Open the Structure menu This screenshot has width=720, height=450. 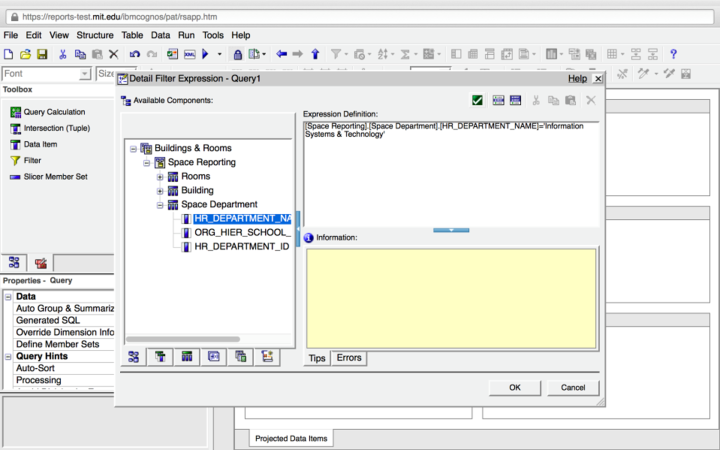click(95, 35)
